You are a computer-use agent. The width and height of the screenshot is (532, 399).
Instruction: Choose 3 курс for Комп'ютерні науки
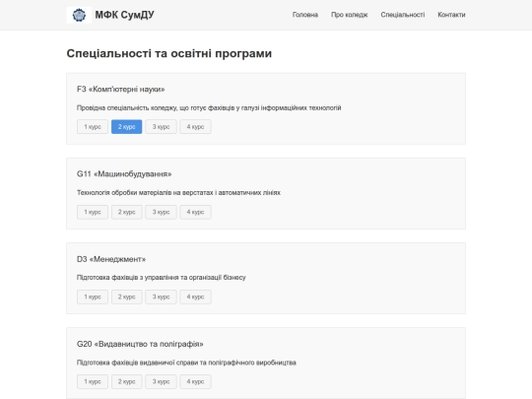161,126
